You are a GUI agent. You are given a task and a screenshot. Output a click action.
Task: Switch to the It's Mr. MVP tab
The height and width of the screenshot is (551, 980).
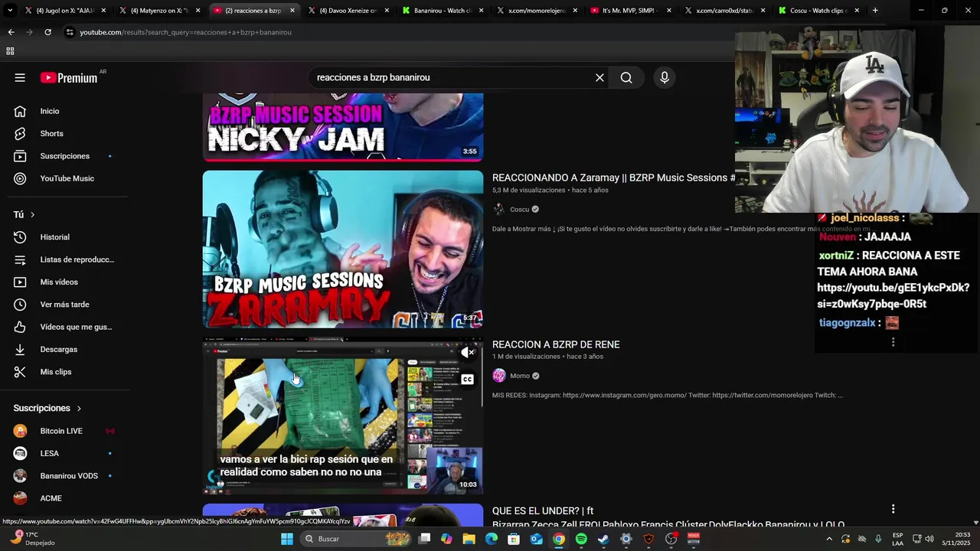pyautogui.click(x=629, y=11)
